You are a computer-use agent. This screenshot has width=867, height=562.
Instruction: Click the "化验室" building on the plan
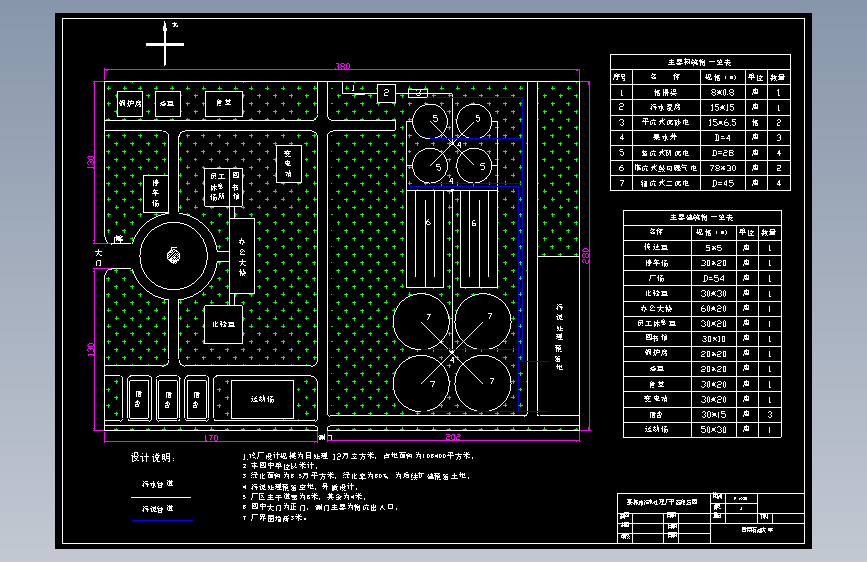[x=223, y=325]
